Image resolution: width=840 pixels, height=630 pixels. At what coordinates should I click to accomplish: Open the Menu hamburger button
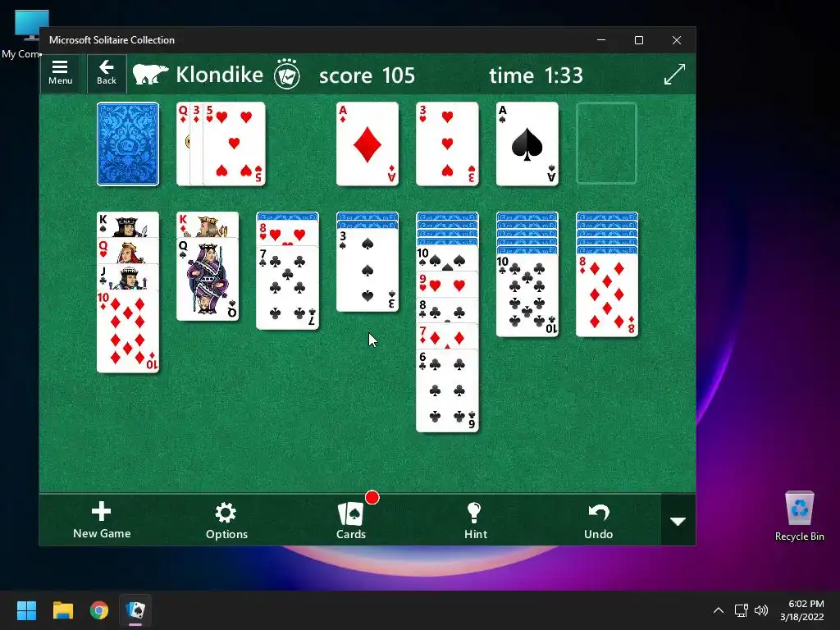point(60,73)
